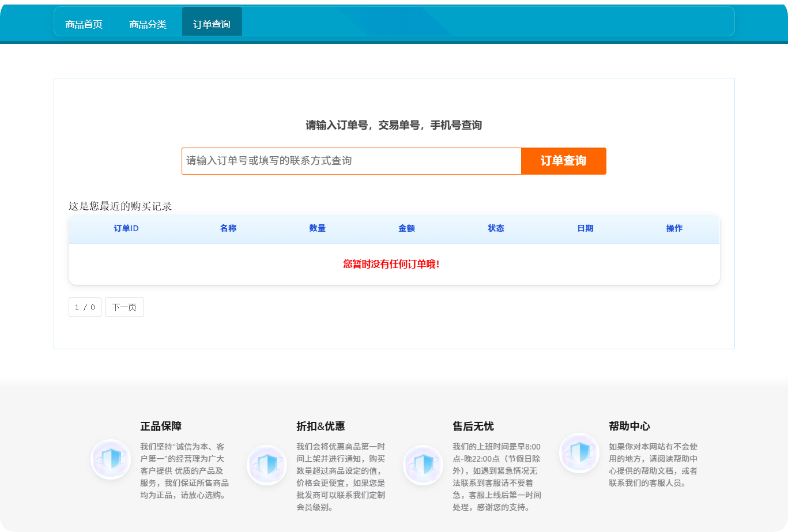Click the heading 请输入订单号，交易单号，手机号查询

[394, 125]
